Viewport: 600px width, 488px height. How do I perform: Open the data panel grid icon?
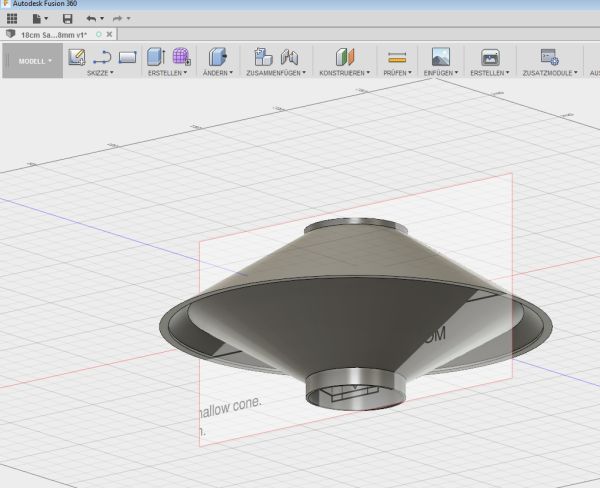click(x=12, y=19)
